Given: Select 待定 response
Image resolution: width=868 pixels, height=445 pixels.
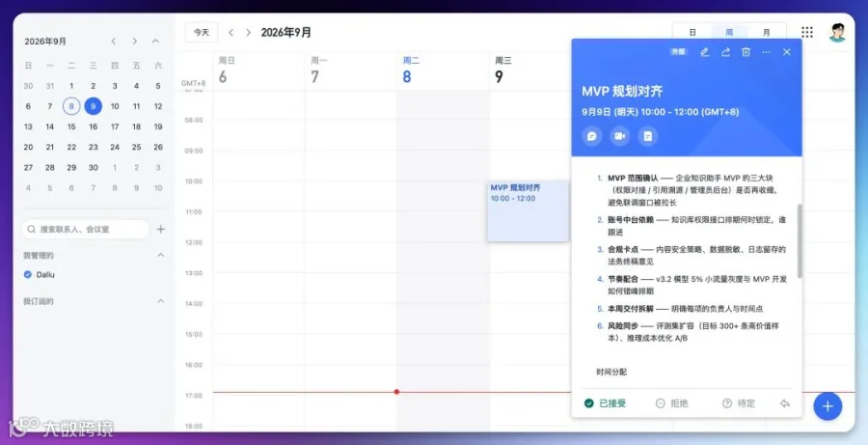Looking at the screenshot, I should tap(739, 403).
